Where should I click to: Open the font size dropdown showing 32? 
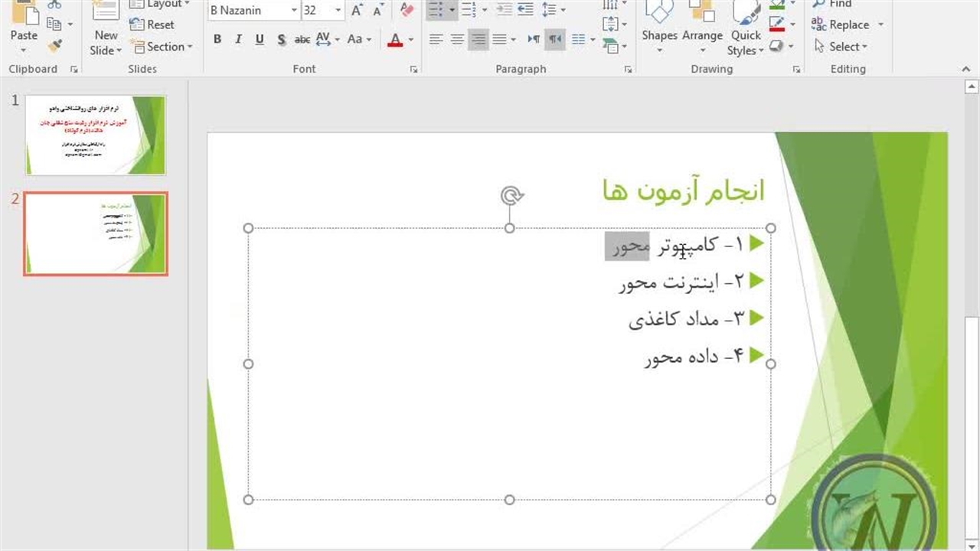338,10
